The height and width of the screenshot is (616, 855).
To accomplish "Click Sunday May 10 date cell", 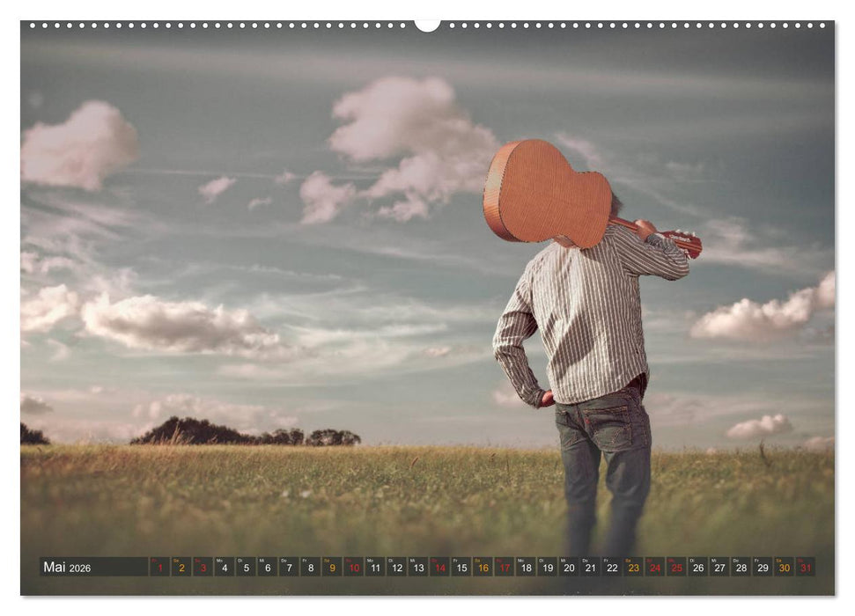I will (353, 568).
